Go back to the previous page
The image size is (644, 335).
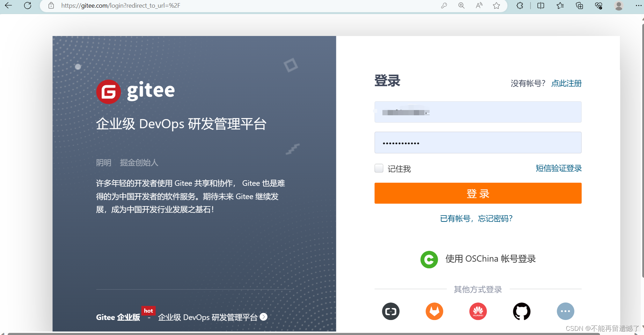[8, 5]
